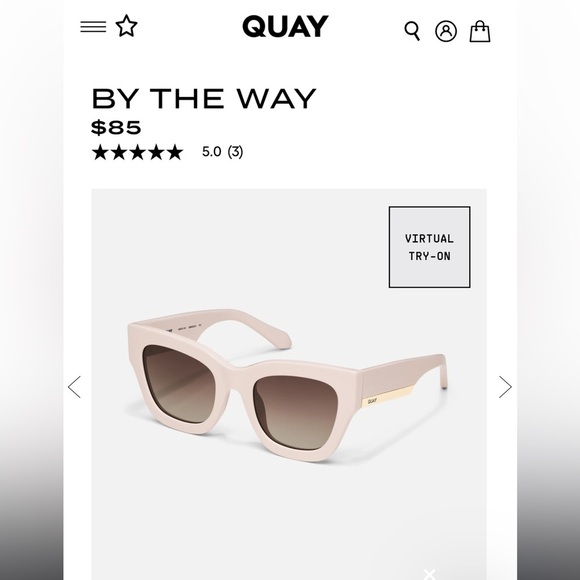Viewport: 580px width, 580px height.
Task: Select the first star in the rating row
Action: pyautogui.click(x=100, y=152)
